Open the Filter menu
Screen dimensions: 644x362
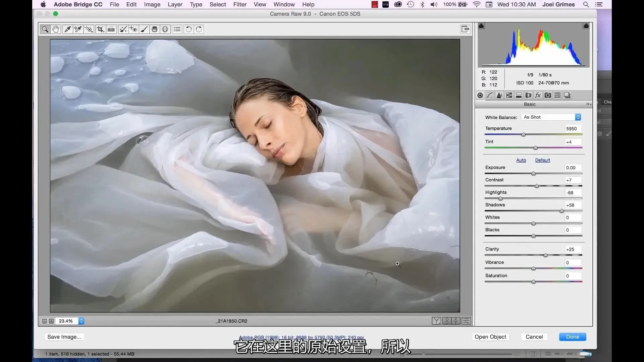coord(239,4)
